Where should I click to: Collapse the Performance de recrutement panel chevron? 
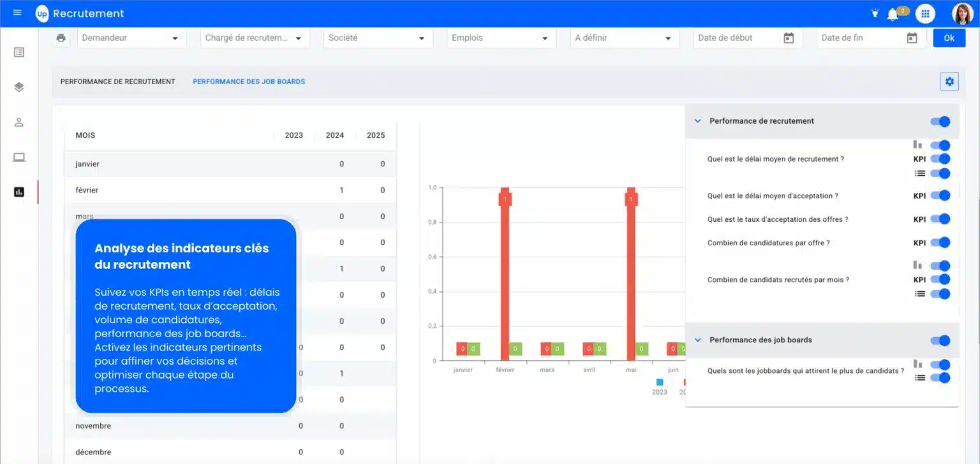[697, 121]
